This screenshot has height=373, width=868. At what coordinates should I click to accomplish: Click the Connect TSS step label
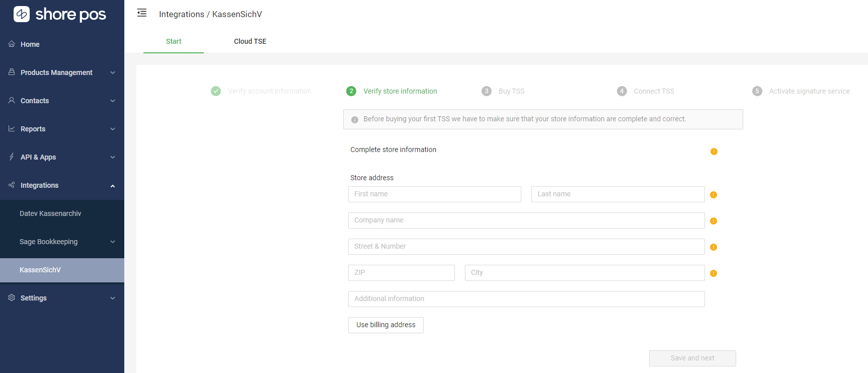point(654,91)
